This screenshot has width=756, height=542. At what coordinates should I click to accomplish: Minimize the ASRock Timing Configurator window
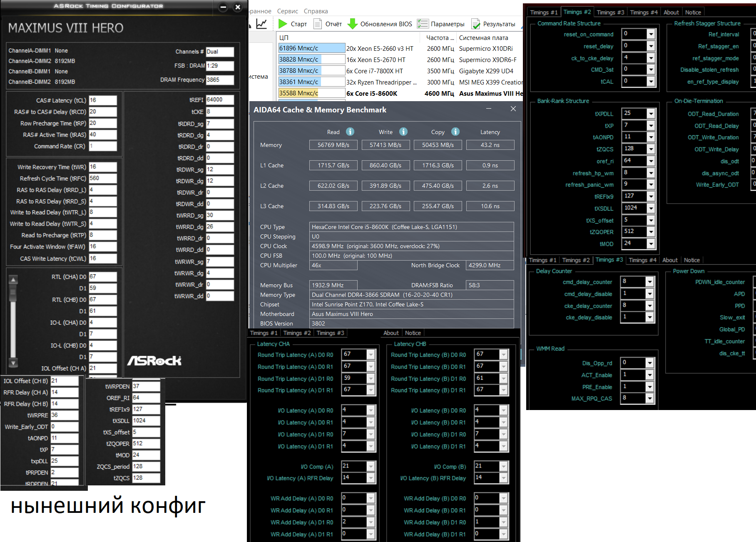pyautogui.click(x=223, y=7)
